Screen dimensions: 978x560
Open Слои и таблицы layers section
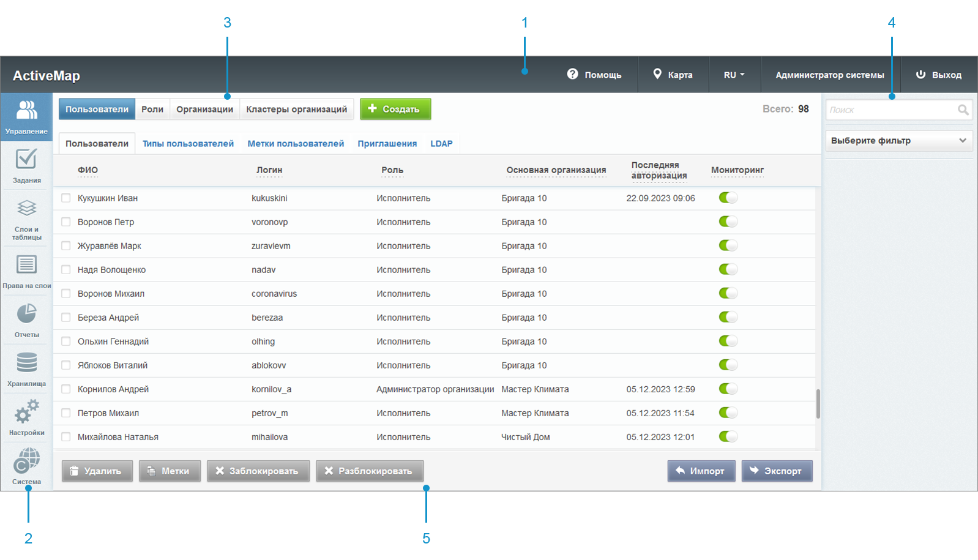(26, 218)
